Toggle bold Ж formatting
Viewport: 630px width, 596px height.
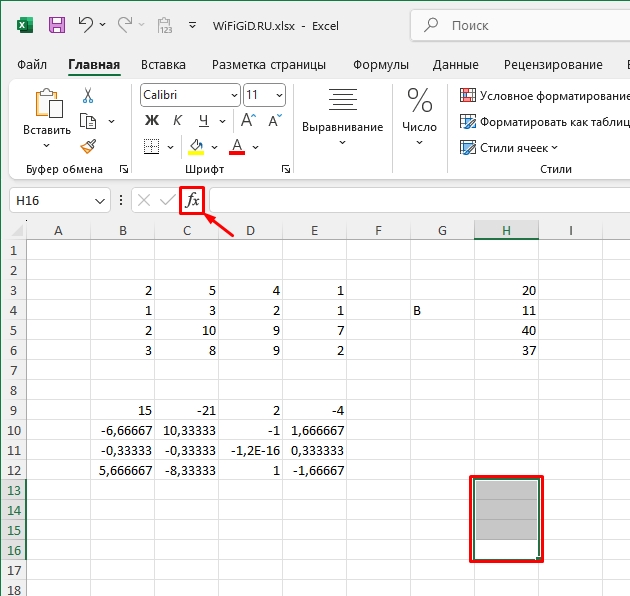(152, 120)
